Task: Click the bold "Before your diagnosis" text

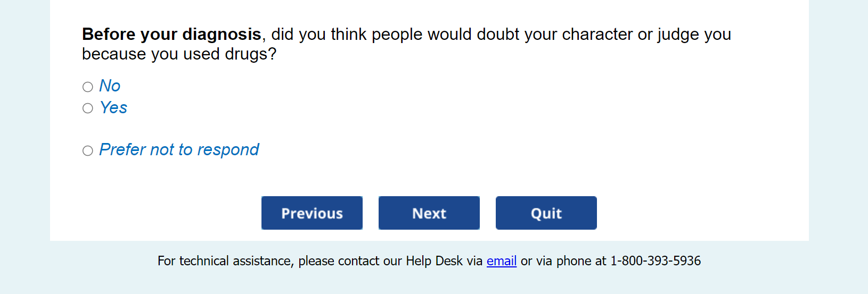Action: pyautogui.click(x=171, y=35)
